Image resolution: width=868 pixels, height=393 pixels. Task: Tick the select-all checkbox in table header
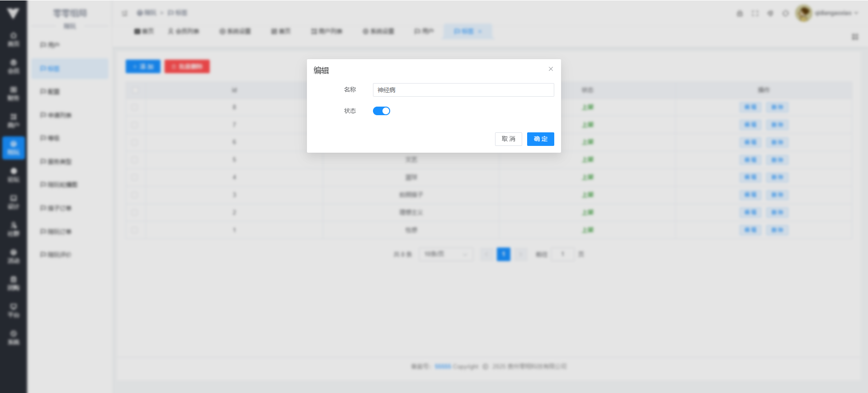135,90
